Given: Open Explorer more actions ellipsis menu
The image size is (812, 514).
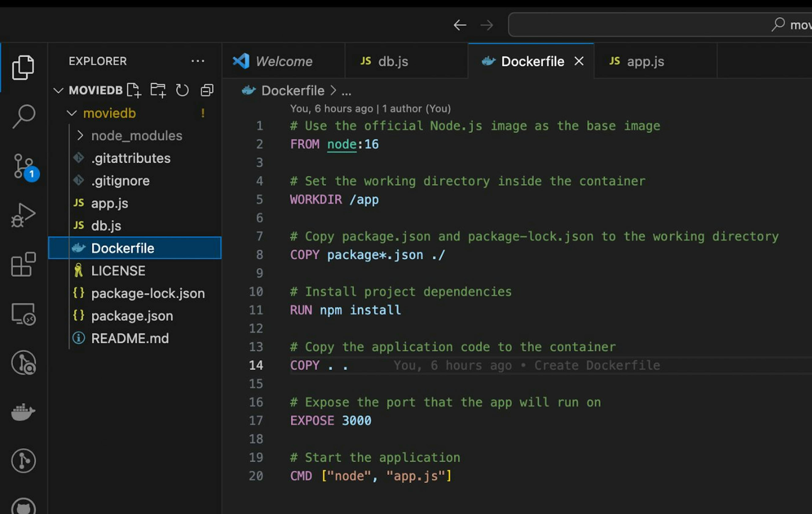Looking at the screenshot, I should (198, 61).
